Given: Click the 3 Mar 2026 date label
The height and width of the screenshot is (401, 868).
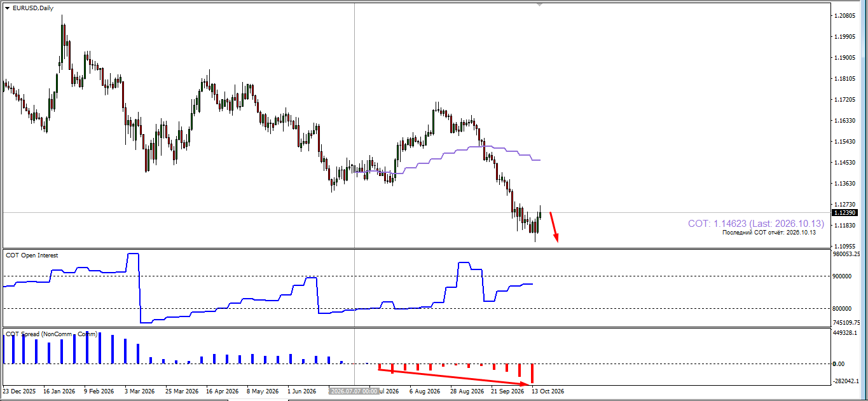Looking at the screenshot, I should pyautogui.click(x=139, y=391).
